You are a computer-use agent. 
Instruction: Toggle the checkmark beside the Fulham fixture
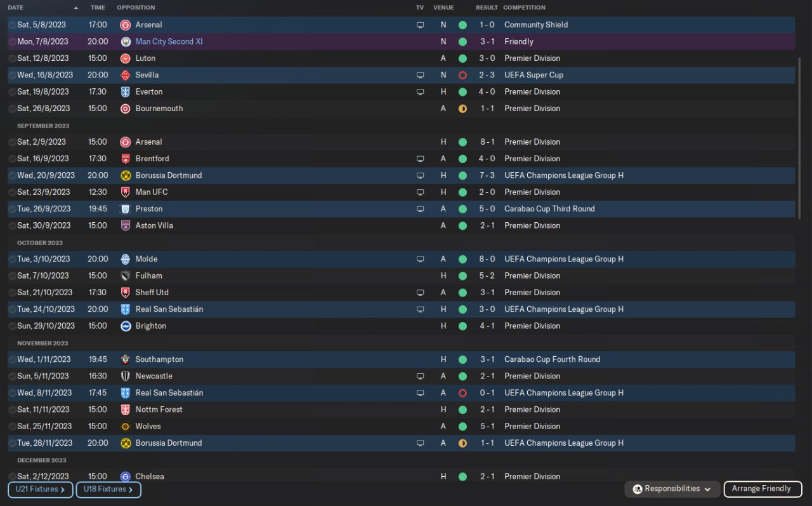click(12, 276)
